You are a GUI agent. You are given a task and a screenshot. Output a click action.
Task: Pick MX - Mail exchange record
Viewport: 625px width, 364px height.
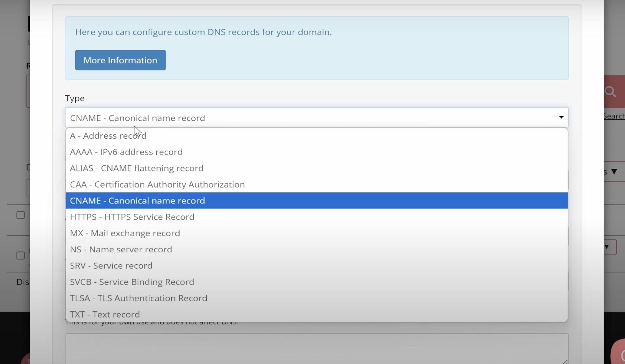[125, 233]
